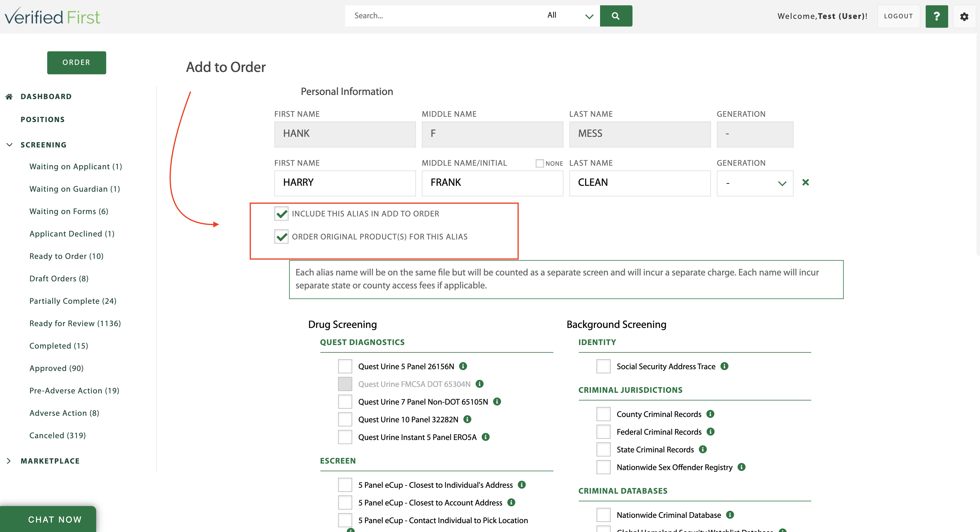Open Waiting on Applicant (1)
Image resolution: width=980 pixels, height=532 pixels.
click(x=76, y=167)
